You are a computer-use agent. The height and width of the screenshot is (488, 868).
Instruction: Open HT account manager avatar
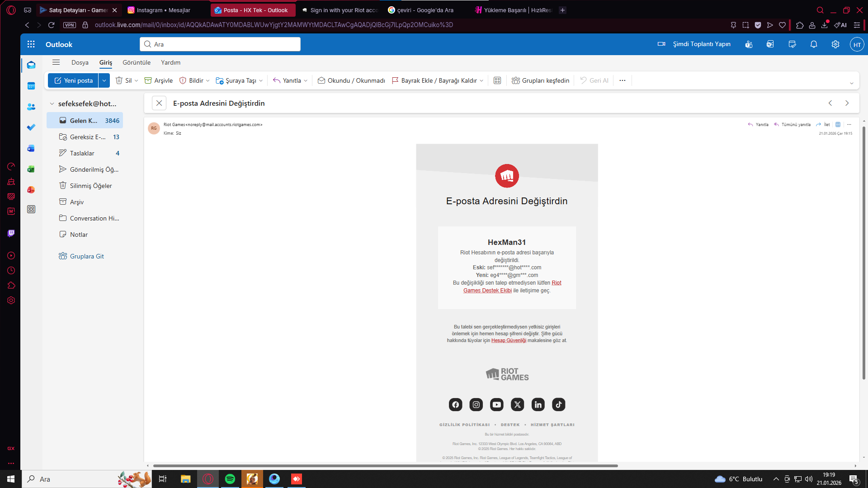pos(857,44)
